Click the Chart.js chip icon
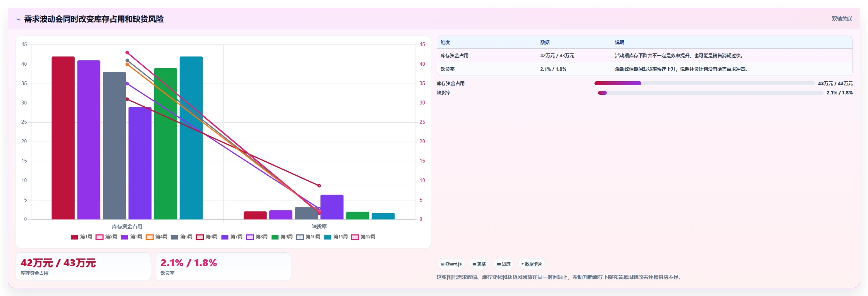 tap(443, 264)
